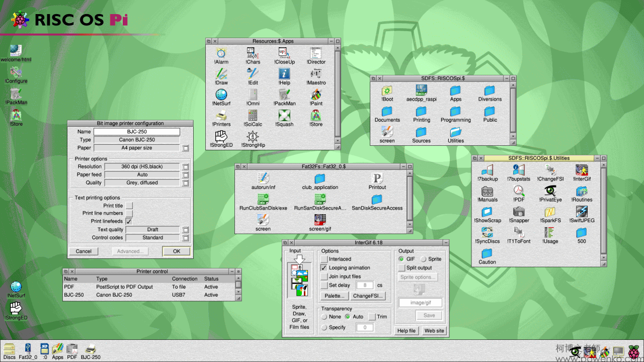The width and height of the screenshot is (644, 362).
Task: Click the printer Name input field
Action: pos(136,132)
